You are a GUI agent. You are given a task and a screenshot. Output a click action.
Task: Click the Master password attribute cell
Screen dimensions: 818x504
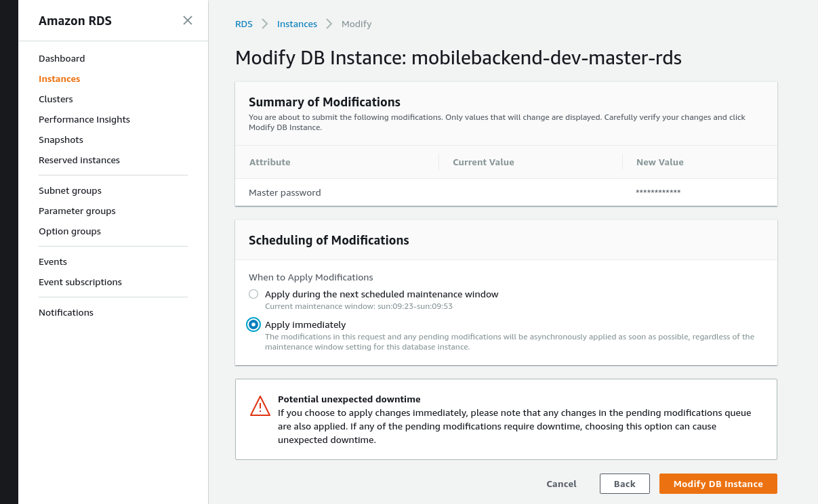tap(285, 192)
